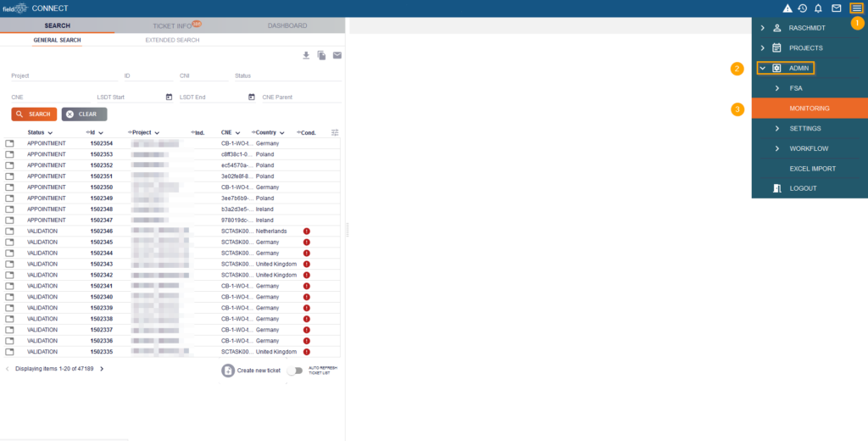Click the vertical panel splitter handle
This screenshot has width=868, height=441.
point(347,229)
